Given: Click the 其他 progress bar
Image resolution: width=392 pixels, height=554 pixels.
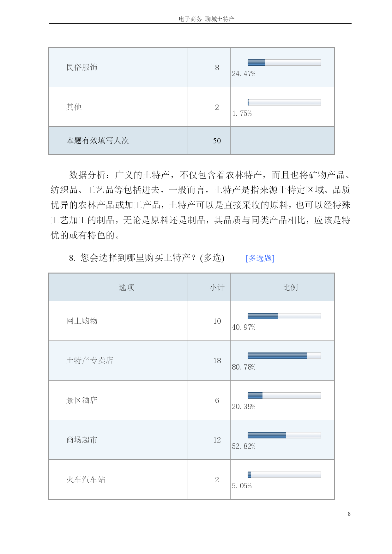Looking at the screenshot, I should pos(284,102).
